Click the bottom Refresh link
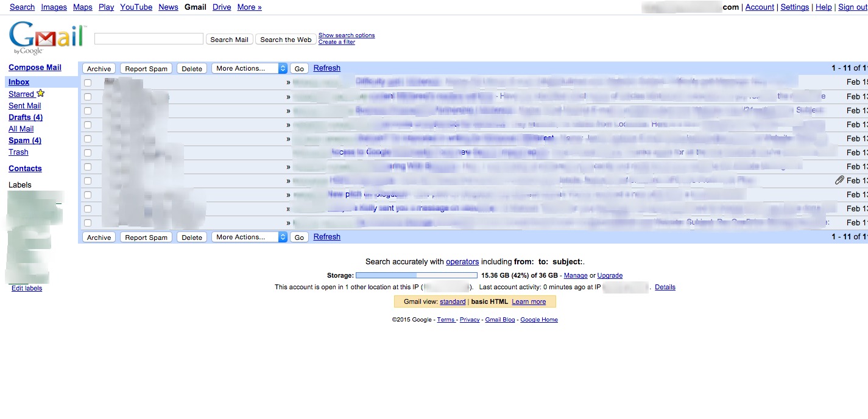This screenshot has width=868, height=419. click(x=327, y=237)
